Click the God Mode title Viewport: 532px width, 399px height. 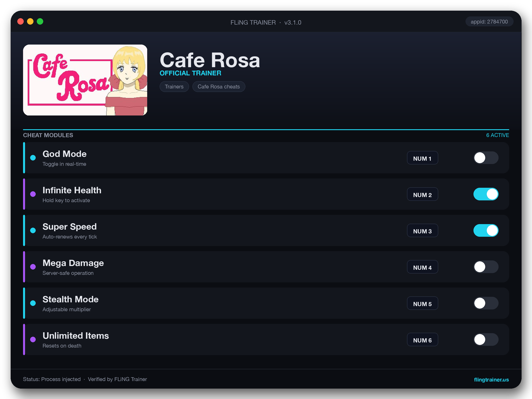pos(65,154)
